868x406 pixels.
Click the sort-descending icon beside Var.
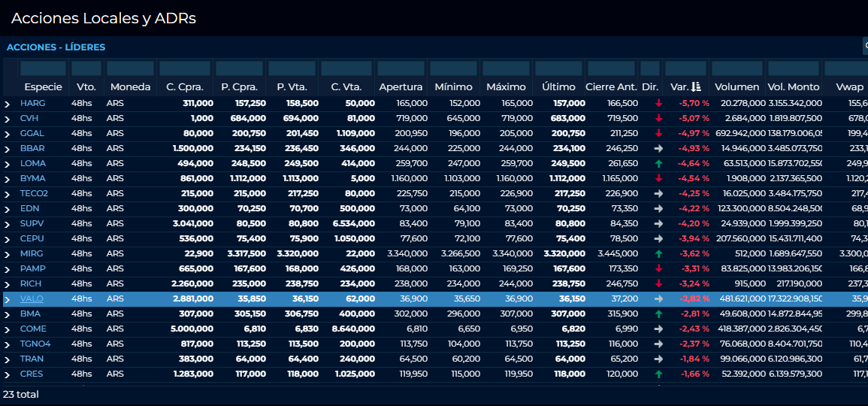(697, 87)
